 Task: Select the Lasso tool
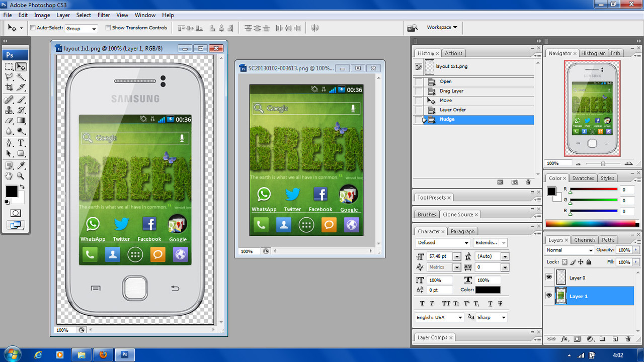pyautogui.click(x=9, y=77)
